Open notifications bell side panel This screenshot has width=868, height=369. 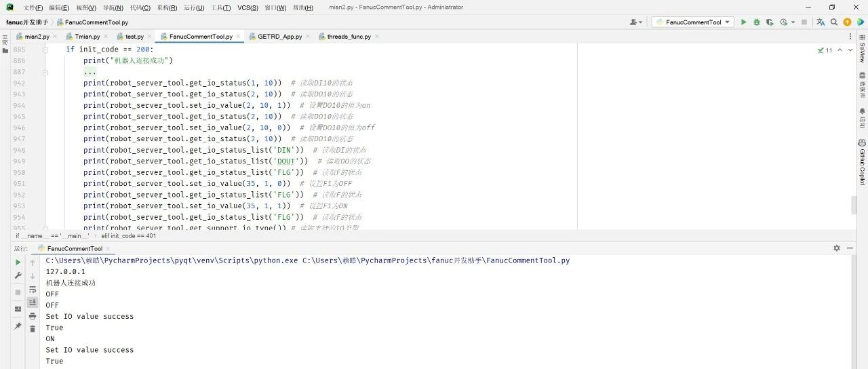pos(862,118)
